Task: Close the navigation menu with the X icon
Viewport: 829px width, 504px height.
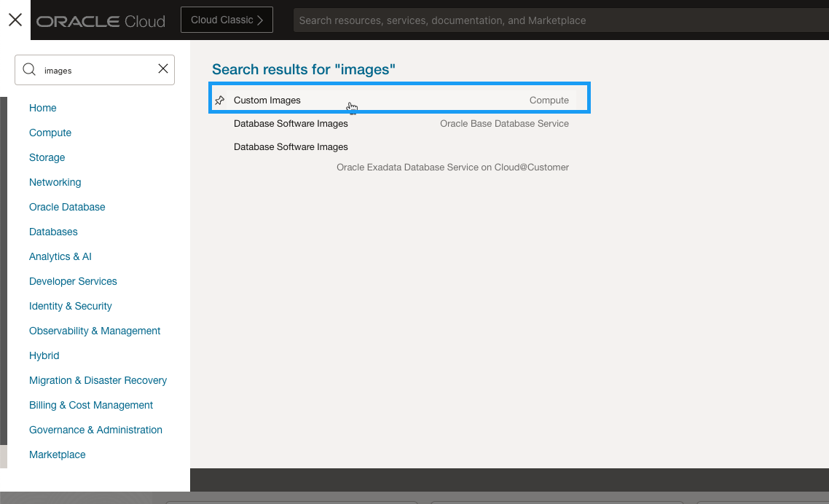Action: point(15,20)
